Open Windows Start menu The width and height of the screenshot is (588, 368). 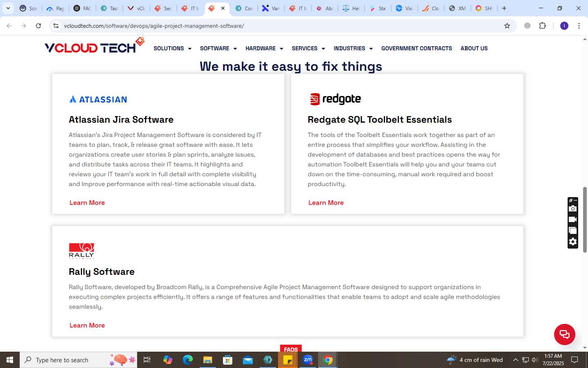(x=10, y=360)
